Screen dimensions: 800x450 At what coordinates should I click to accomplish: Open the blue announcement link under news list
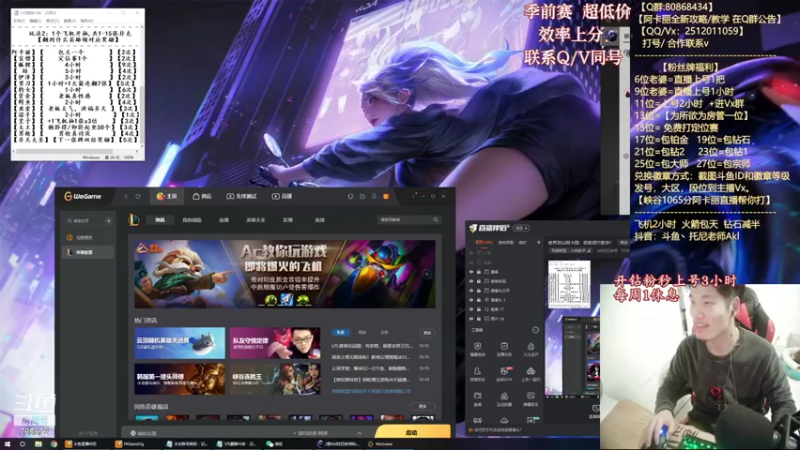click(371, 391)
